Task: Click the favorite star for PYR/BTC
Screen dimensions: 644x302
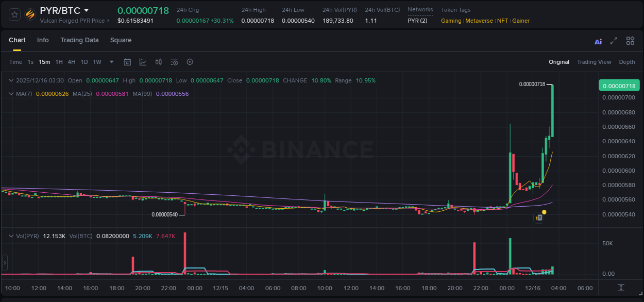Action: coord(14,14)
